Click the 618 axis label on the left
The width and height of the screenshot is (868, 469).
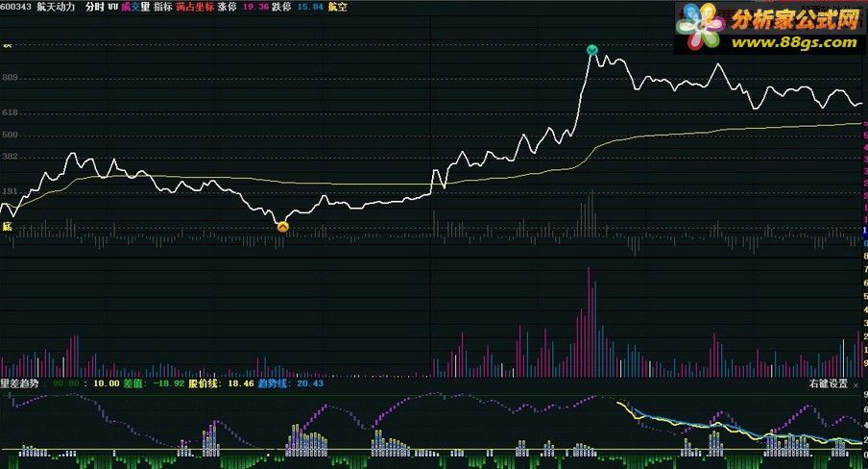tap(10, 112)
